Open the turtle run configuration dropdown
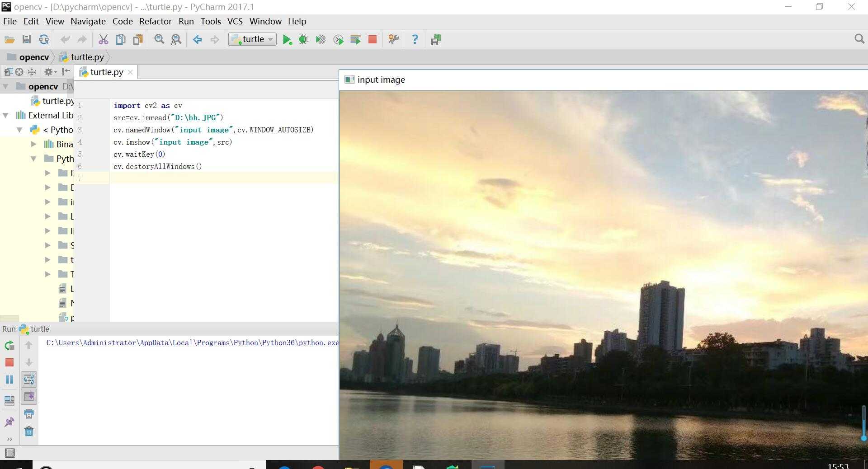 pyautogui.click(x=253, y=39)
